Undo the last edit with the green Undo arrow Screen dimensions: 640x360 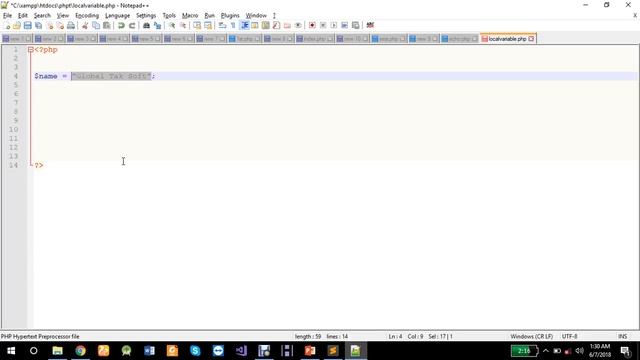pos(121,25)
